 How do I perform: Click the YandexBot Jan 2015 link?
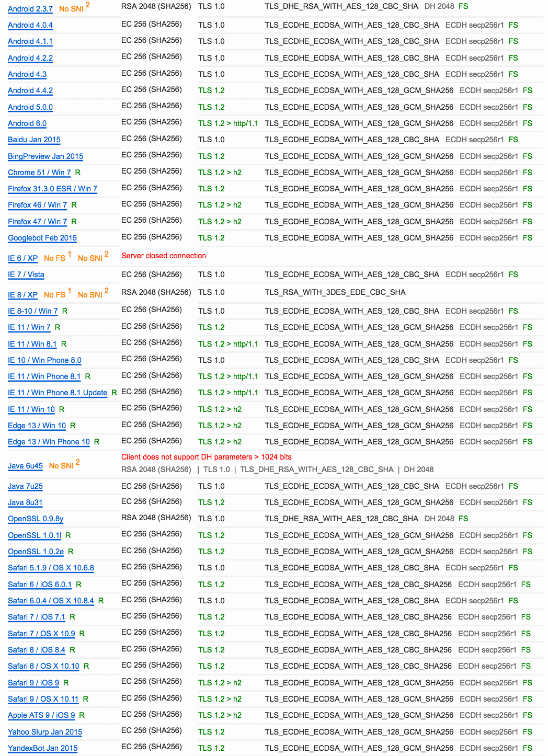pyautogui.click(x=43, y=748)
